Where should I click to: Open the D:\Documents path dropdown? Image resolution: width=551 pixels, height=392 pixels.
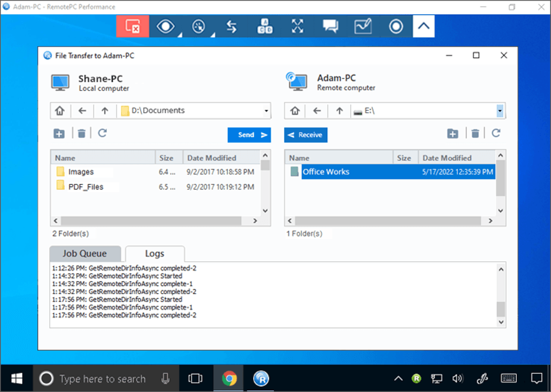266,111
